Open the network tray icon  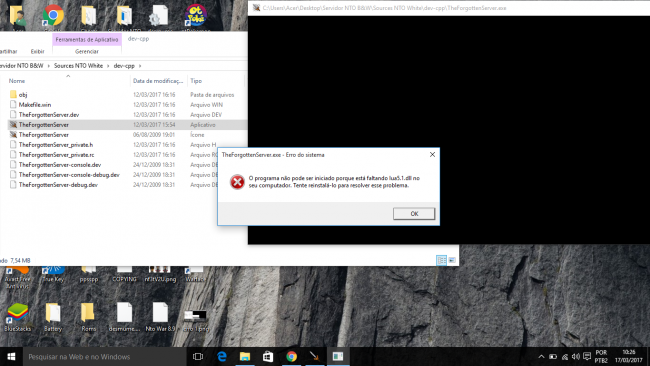(x=565, y=356)
